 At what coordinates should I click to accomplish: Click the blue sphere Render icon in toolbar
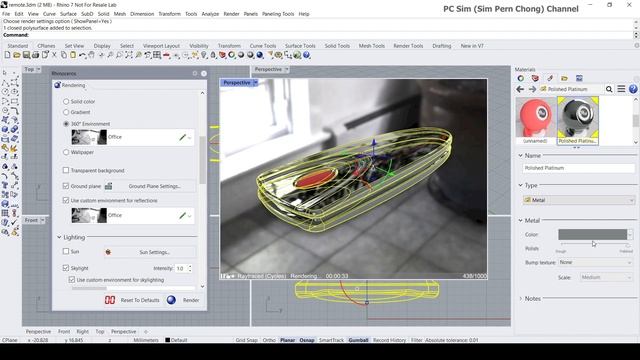pyautogui.click(x=260, y=55)
